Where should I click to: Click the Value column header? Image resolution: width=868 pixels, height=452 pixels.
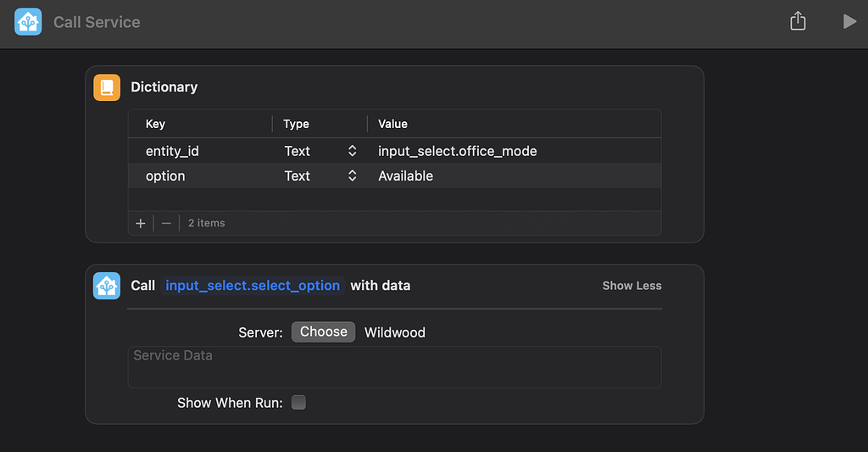[x=392, y=124]
